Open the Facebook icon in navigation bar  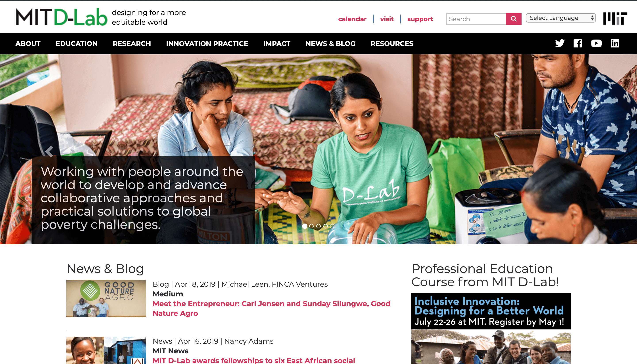tap(578, 43)
